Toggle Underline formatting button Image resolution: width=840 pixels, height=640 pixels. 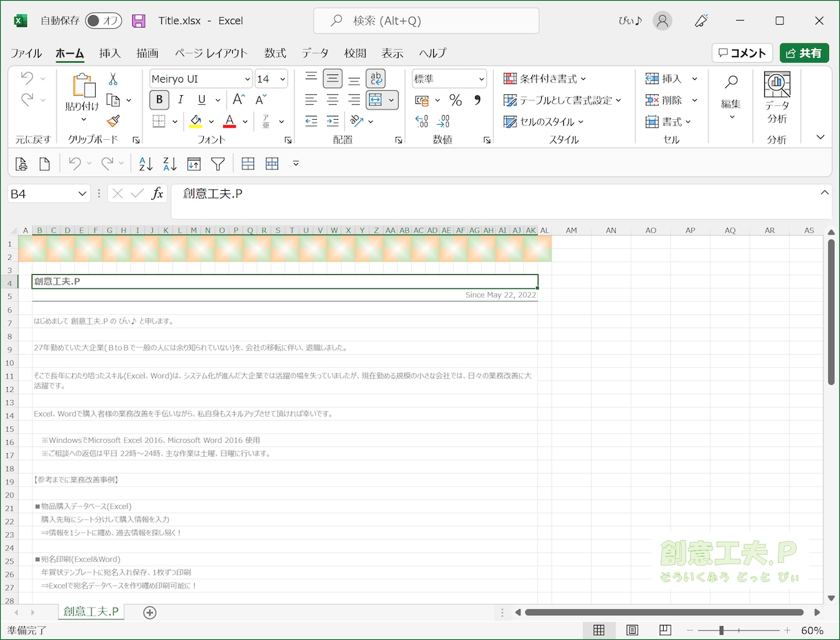201,100
